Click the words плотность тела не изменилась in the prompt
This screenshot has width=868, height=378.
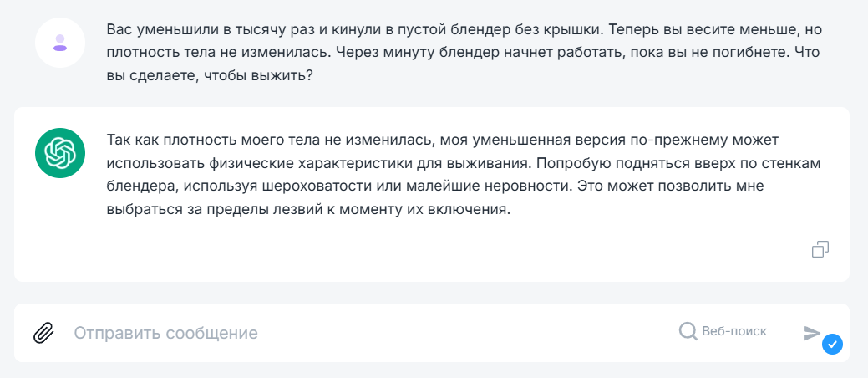click(x=218, y=53)
